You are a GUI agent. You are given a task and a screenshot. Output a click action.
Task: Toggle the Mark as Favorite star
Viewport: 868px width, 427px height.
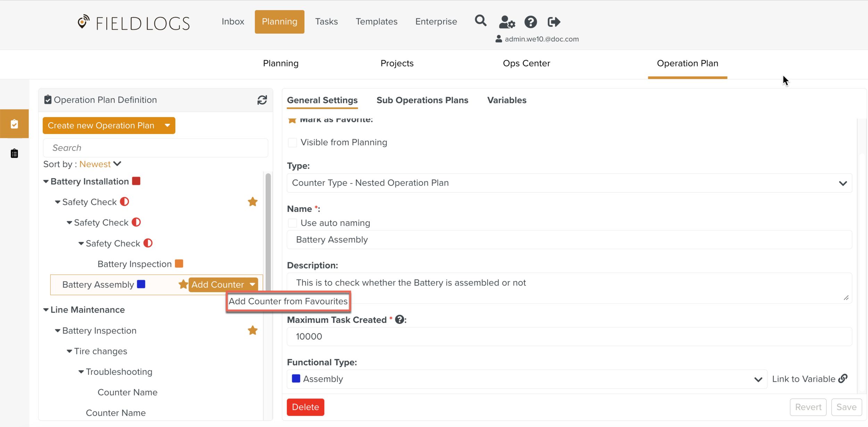coord(292,120)
